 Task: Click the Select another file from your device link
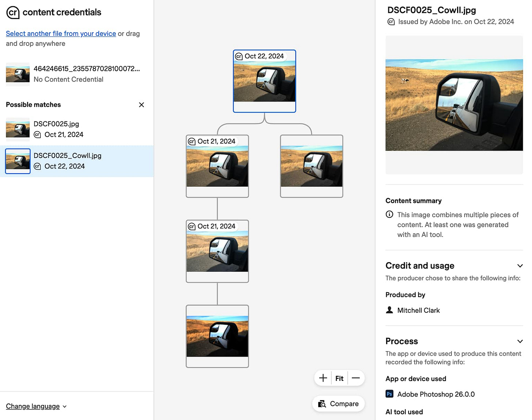(x=61, y=33)
